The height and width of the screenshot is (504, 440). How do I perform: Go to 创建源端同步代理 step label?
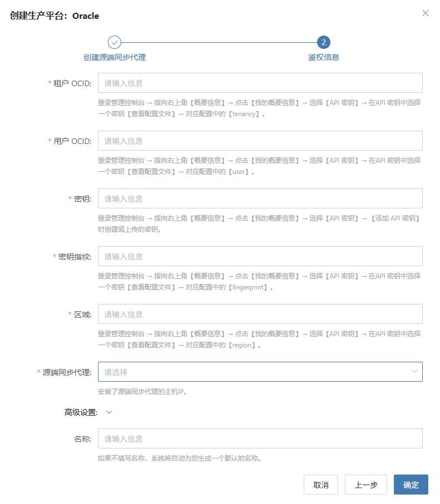coord(114,57)
